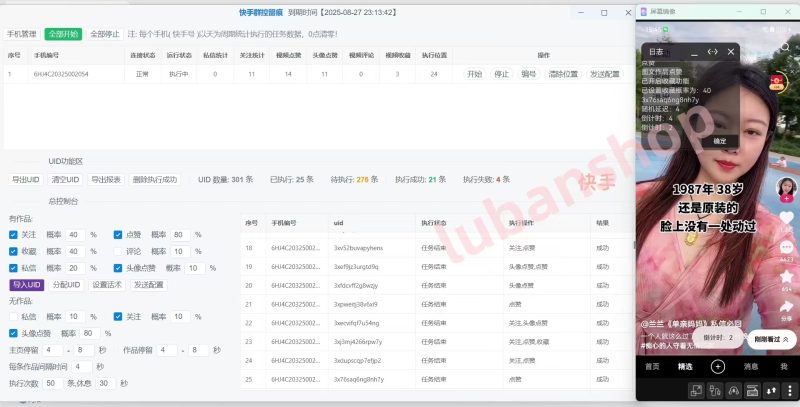
Task: Click the 每条作品间隔时间 input field
Action: pos(82,367)
